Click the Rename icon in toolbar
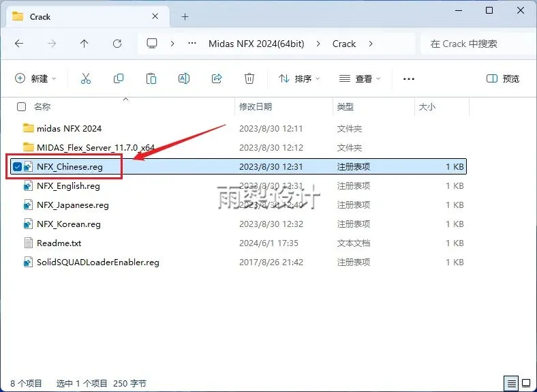This screenshot has width=537, height=392. pyautogui.click(x=184, y=79)
